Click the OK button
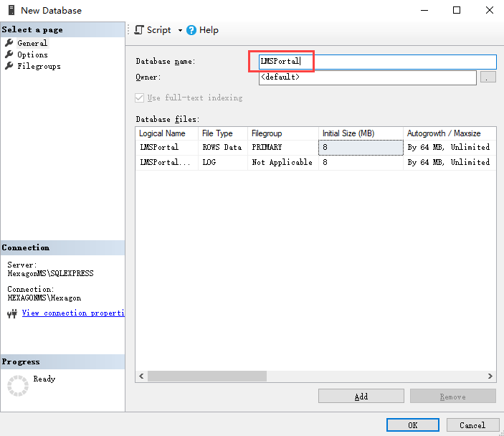 point(412,425)
